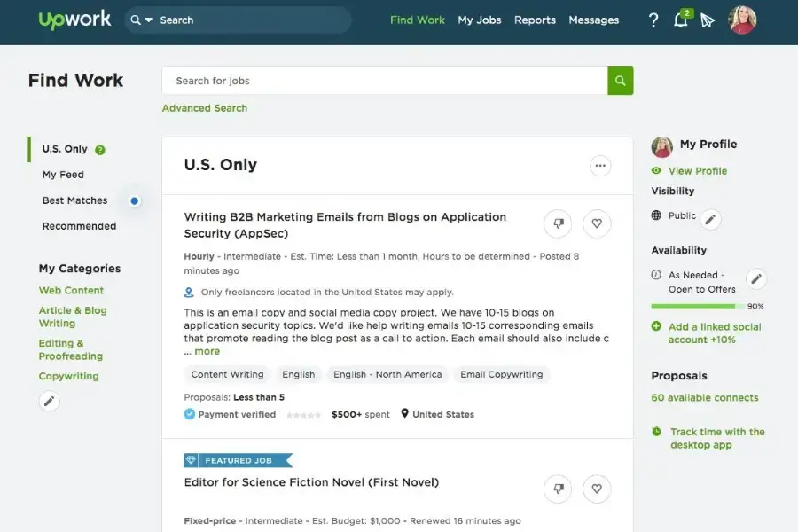Open the View Profile link
This screenshot has height=532, width=798.
click(698, 171)
